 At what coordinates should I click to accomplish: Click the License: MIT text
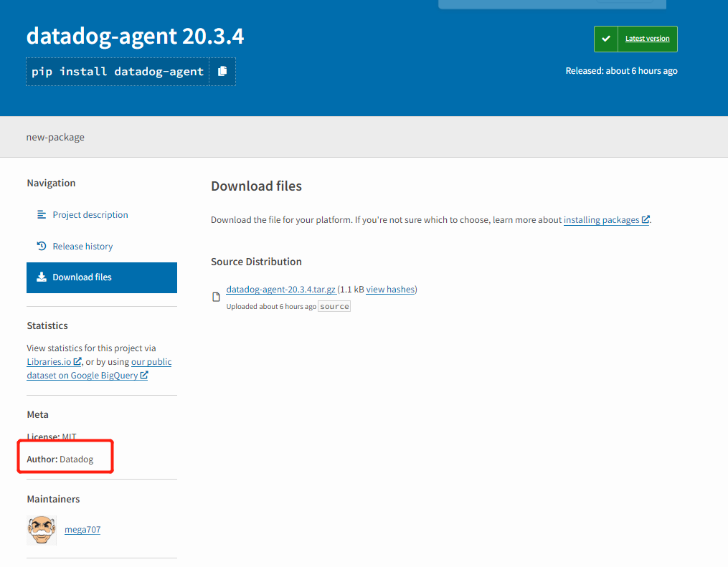(x=52, y=437)
